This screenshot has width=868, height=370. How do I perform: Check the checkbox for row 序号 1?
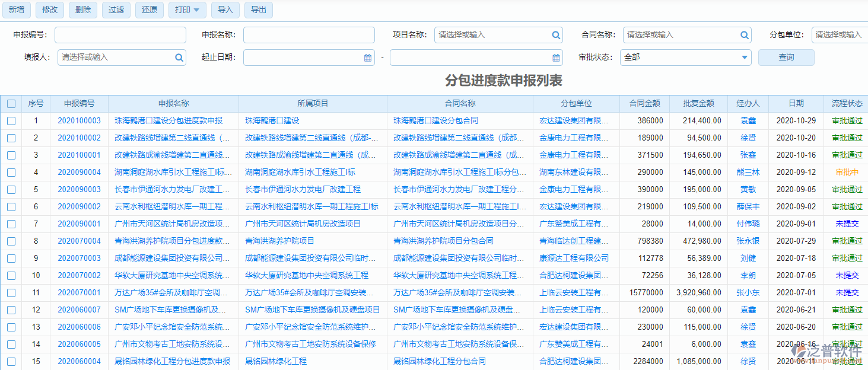tap(11, 120)
